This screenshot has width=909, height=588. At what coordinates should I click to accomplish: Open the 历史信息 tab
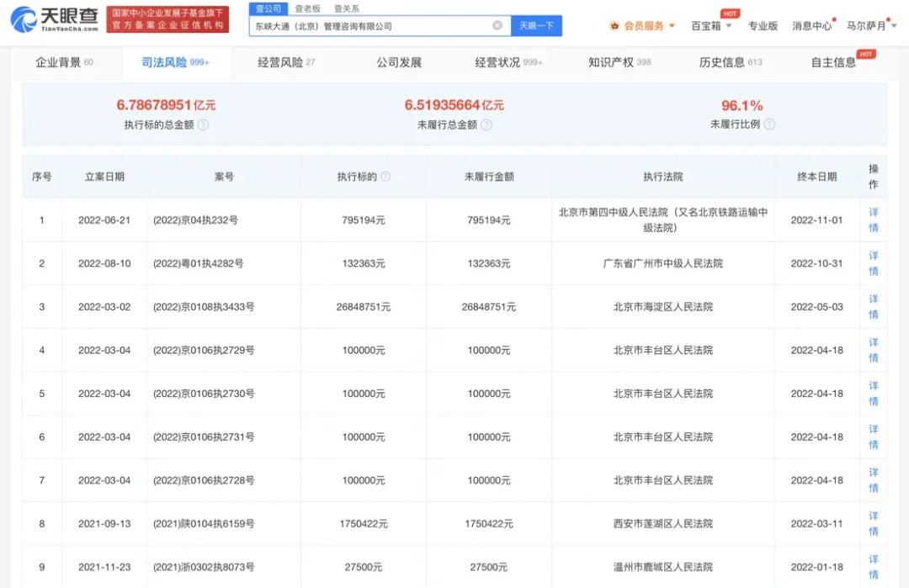[731, 62]
